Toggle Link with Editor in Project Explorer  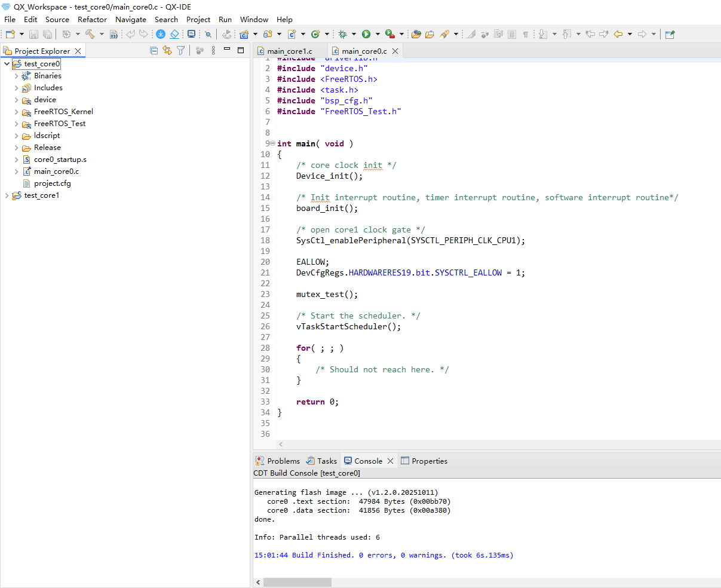pos(167,51)
